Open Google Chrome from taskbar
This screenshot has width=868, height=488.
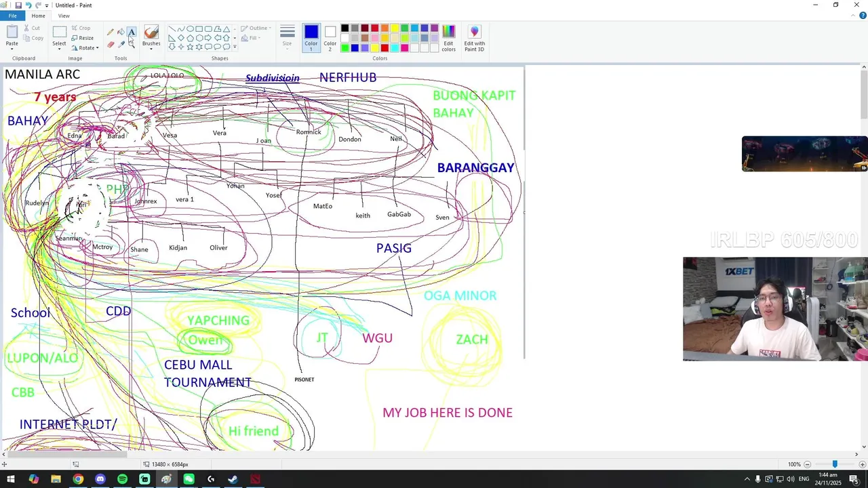coord(78,479)
